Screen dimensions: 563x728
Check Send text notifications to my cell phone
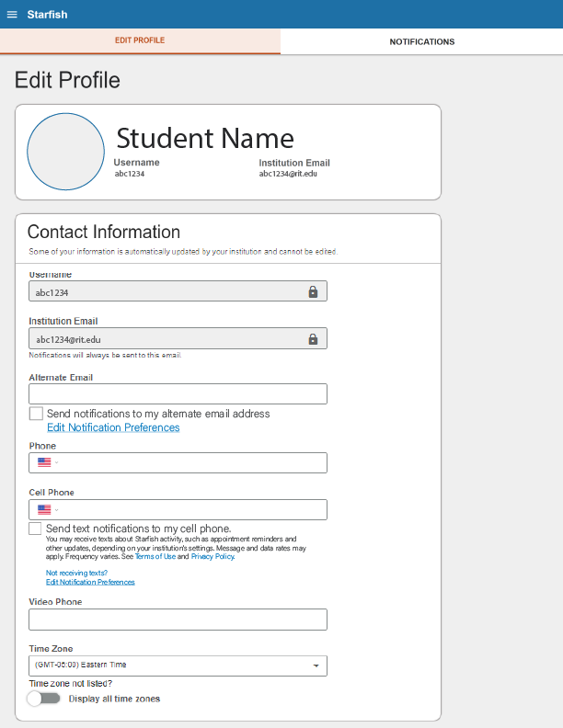(36, 529)
